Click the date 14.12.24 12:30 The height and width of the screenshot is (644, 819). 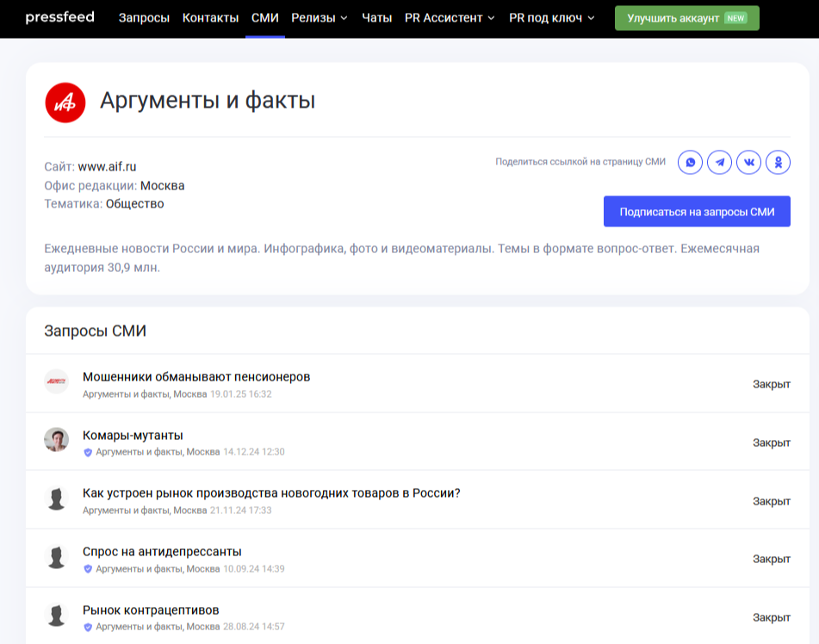[254, 452]
